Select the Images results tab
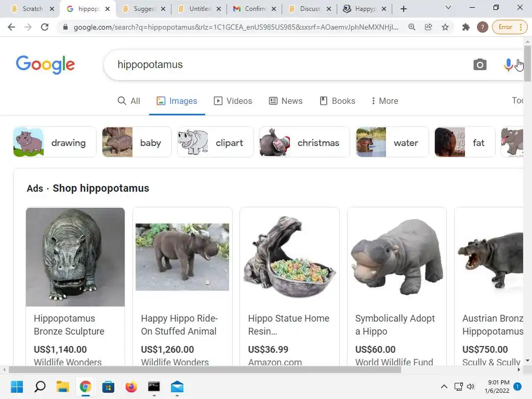 click(177, 101)
